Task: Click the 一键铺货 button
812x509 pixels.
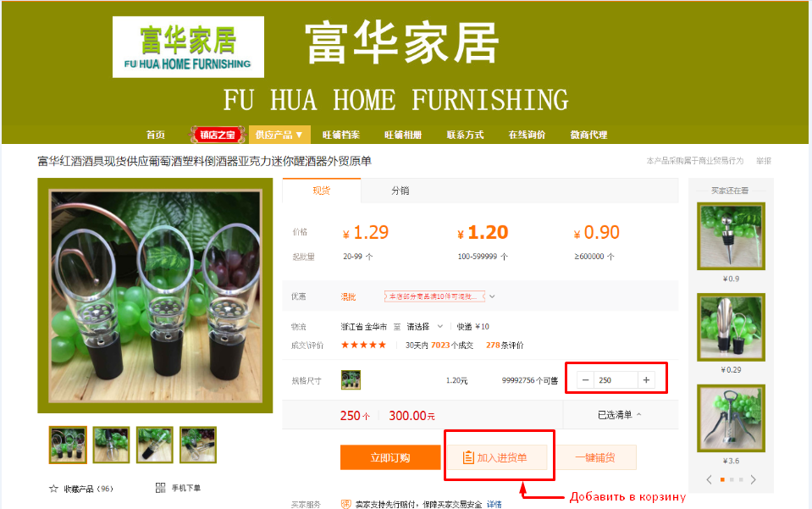Action: (x=595, y=457)
